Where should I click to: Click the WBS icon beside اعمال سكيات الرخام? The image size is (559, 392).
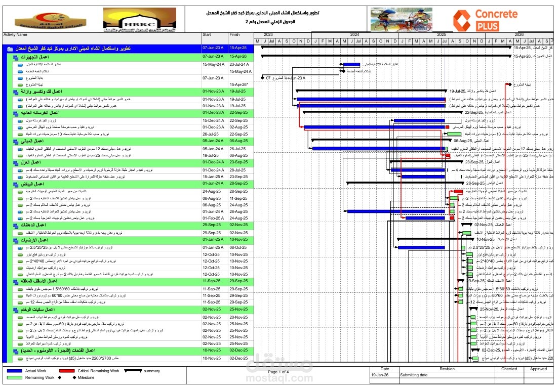pyautogui.click(x=16, y=310)
